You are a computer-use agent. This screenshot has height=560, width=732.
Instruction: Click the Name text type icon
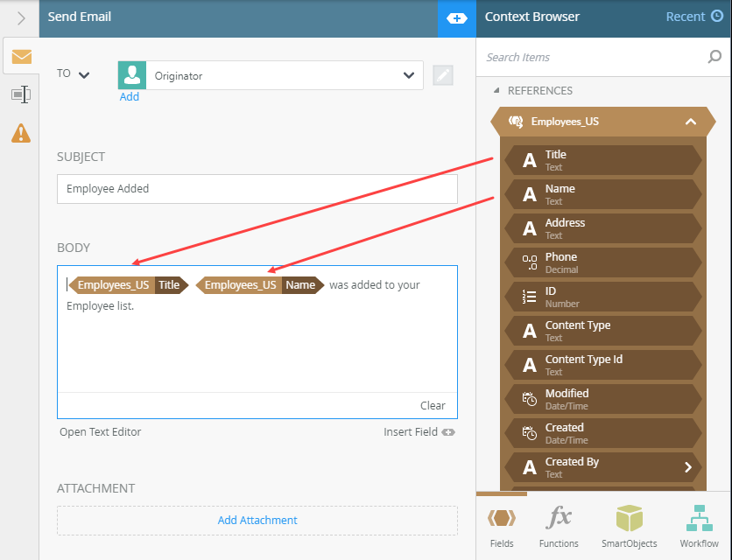[530, 194]
